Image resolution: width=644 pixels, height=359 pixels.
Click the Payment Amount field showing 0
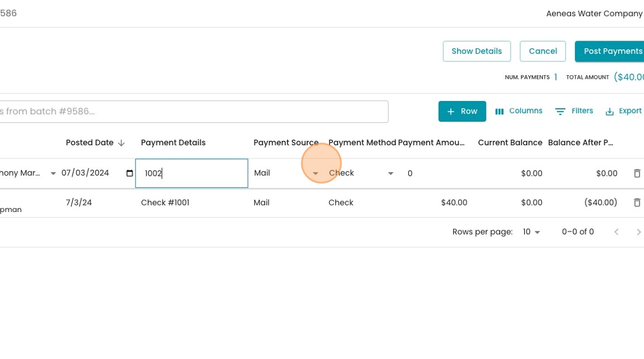coord(435,173)
